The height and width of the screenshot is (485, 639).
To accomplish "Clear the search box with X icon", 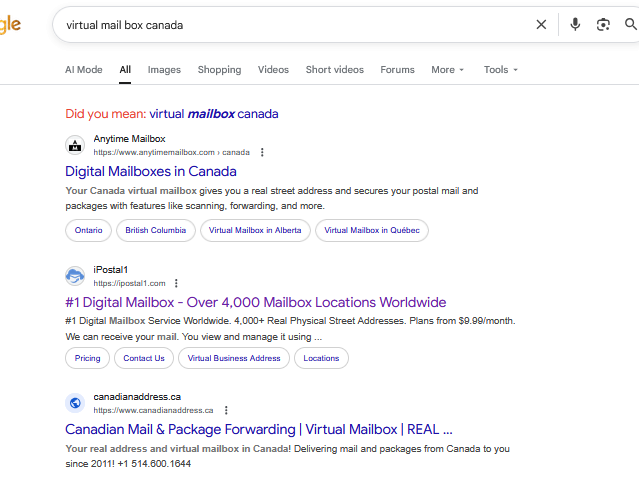I will pyautogui.click(x=541, y=25).
